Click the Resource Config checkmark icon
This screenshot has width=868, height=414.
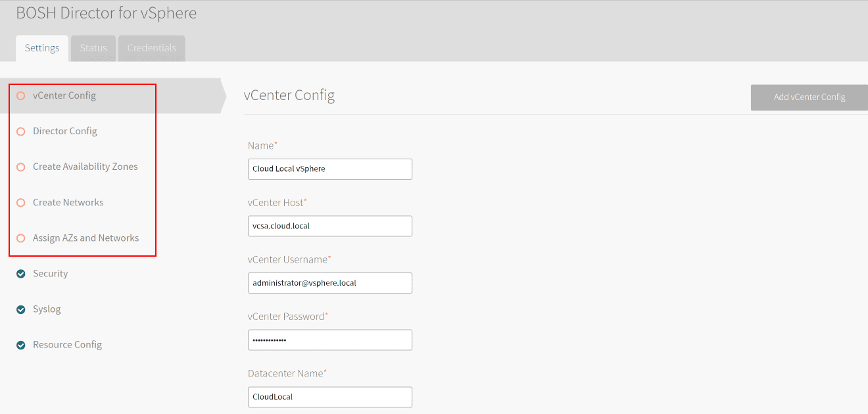(20, 345)
